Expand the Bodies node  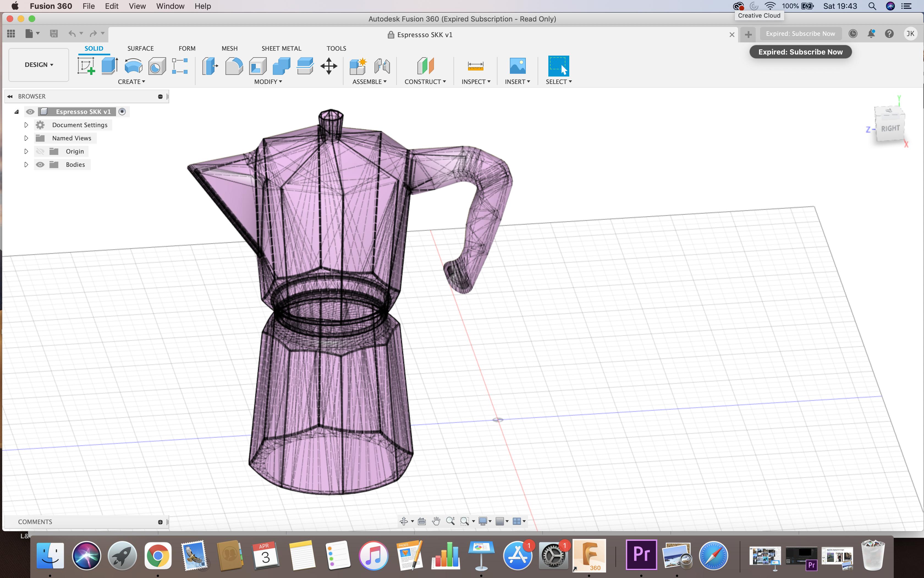coord(26,165)
